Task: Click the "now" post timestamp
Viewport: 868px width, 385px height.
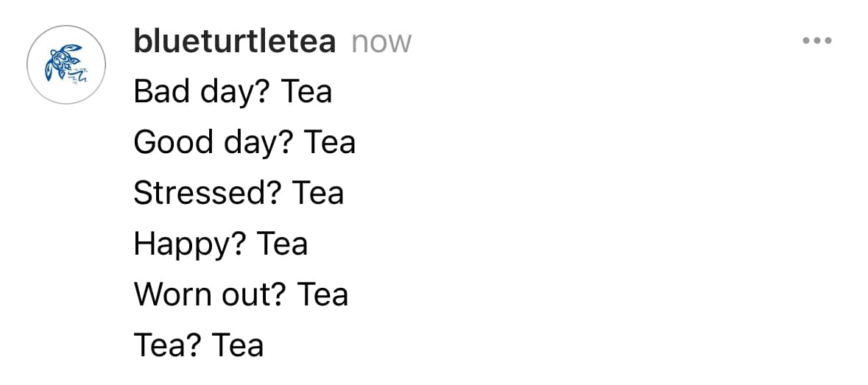Action: (x=381, y=43)
